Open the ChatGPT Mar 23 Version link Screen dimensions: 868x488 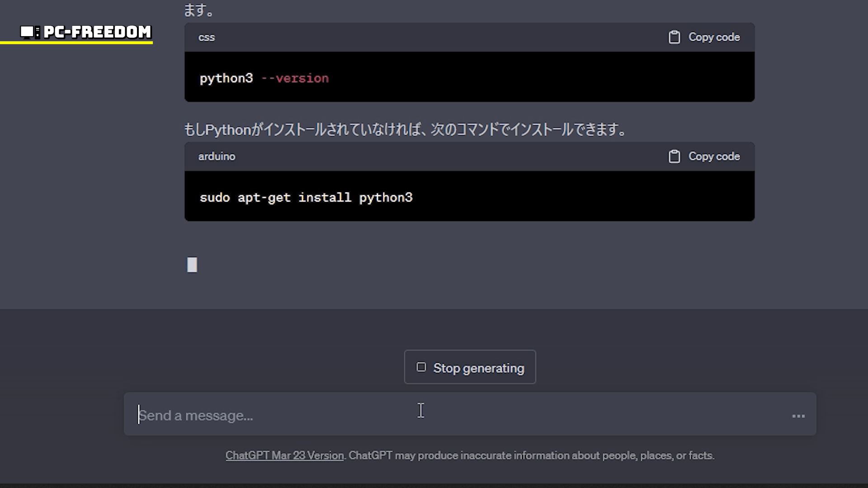(284, 455)
